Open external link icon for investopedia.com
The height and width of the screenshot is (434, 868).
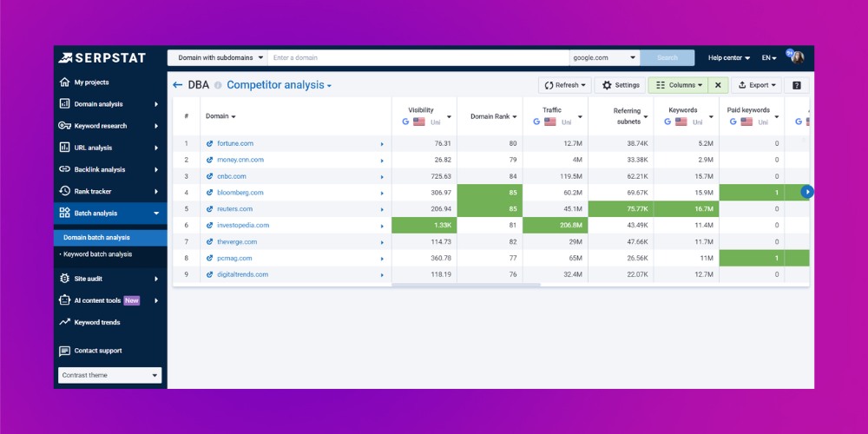[x=209, y=226]
